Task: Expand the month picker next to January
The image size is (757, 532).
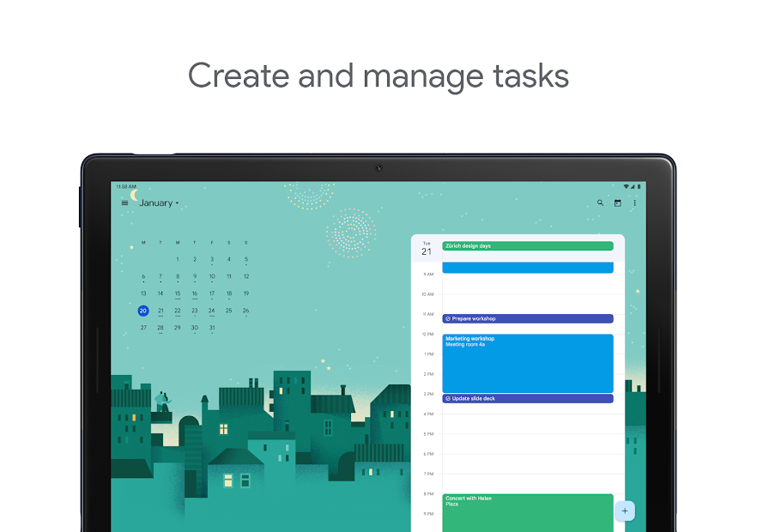Action: pos(177,203)
